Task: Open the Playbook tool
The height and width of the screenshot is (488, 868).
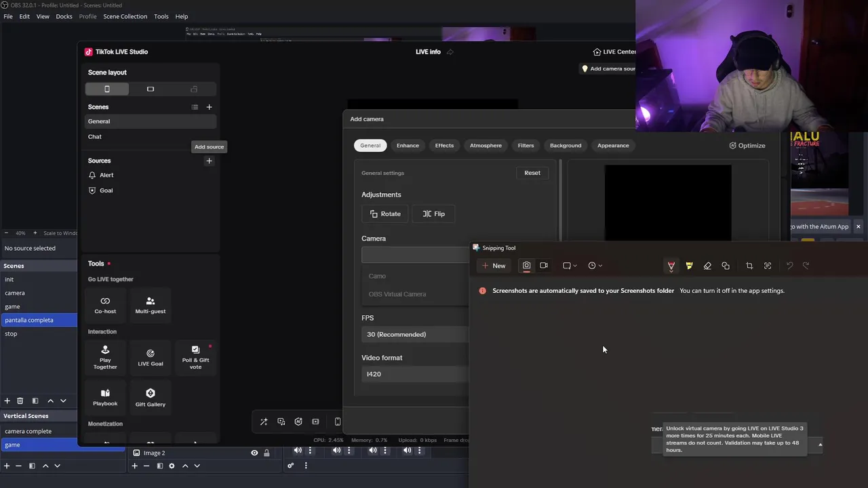Action: (x=105, y=397)
